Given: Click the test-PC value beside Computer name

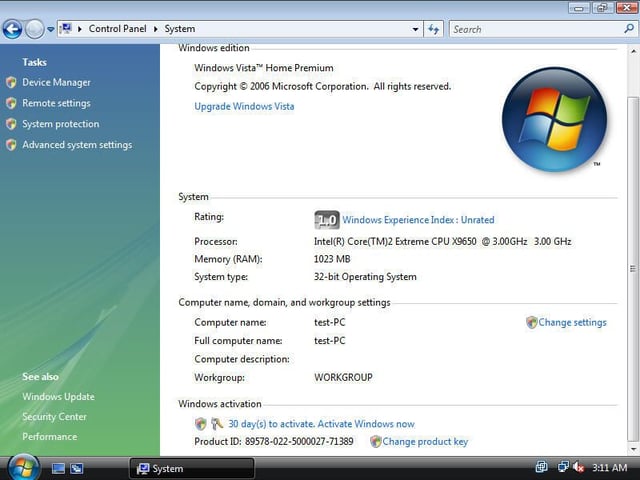Looking at the screenshot, I should coord(329,322).
